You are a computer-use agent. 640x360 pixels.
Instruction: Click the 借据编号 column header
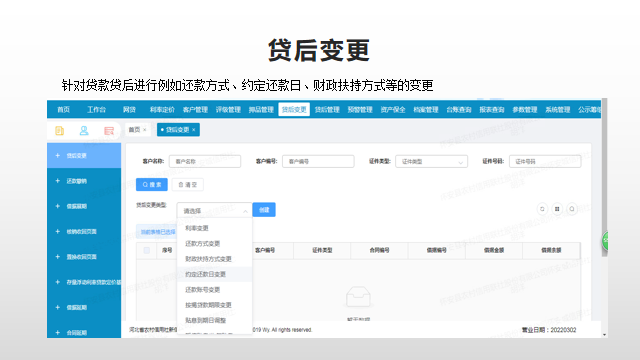coord(437,250)
